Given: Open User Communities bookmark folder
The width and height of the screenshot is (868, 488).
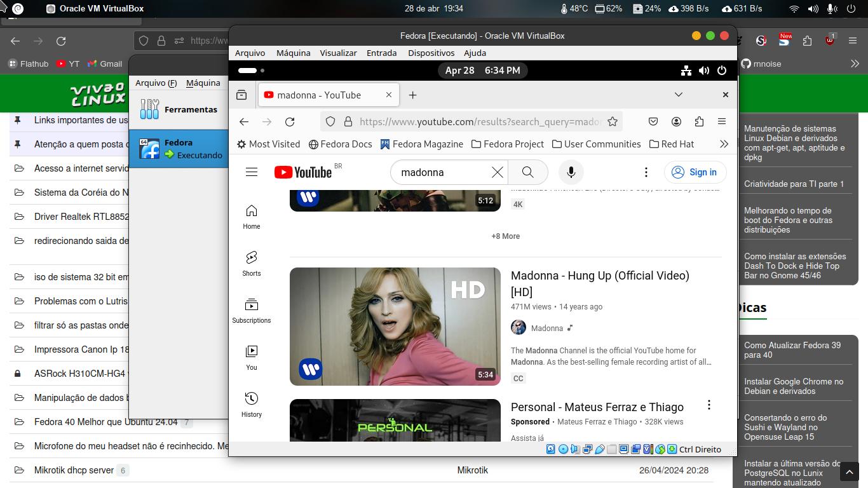Looking at the screenshot, I should pyautogui.click(x=597, y=144).
